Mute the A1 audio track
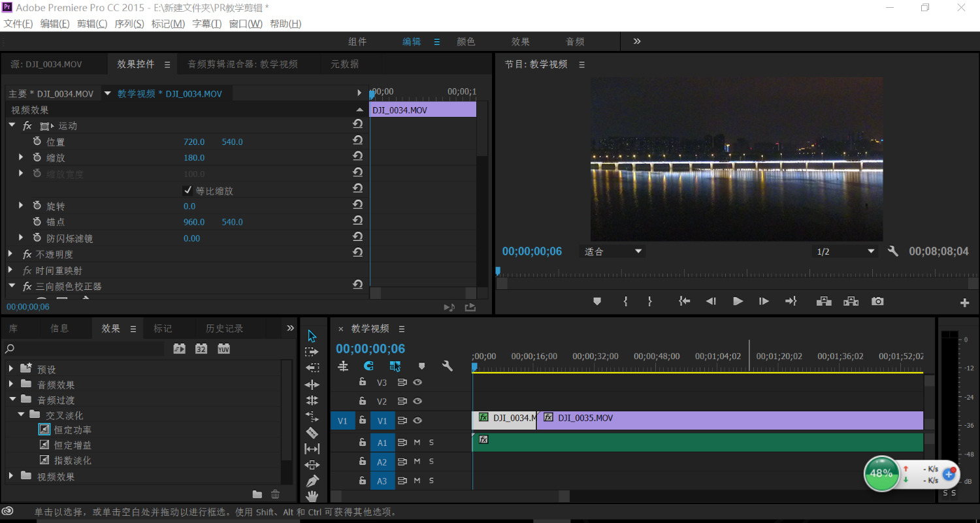Image resolution: width=980 pixels, height=523 pixels. coord(417,443)
